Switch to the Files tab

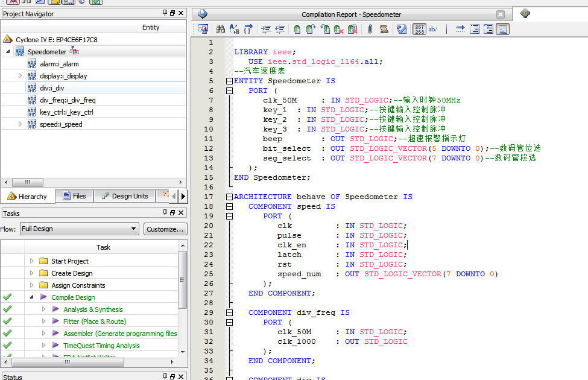pyautogui.click(x=74, y=196)
